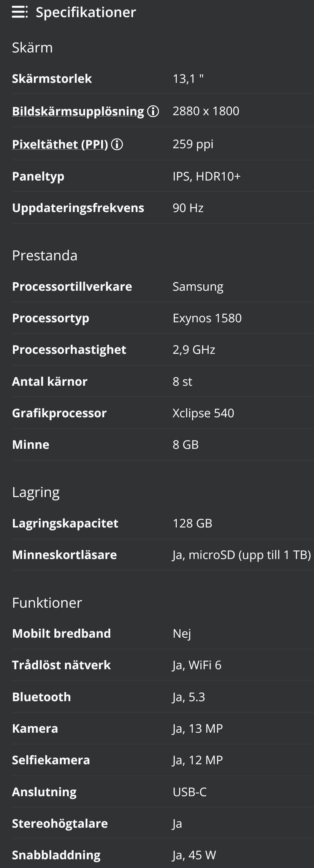
Task: Open the Specifikationer list menu icon
Action: (19, 12)
